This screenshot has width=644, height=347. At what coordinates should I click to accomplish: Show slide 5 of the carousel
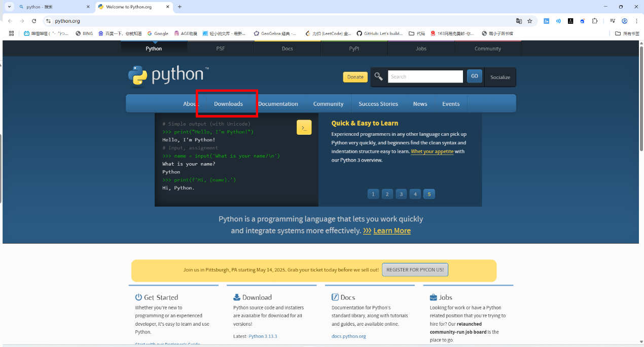429,194
